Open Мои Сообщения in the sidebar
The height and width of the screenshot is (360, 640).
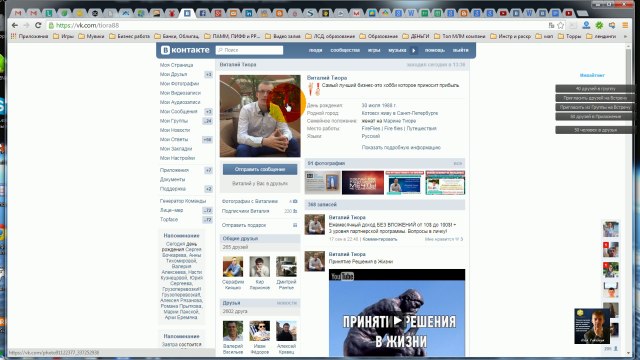(x=179, y=111)
